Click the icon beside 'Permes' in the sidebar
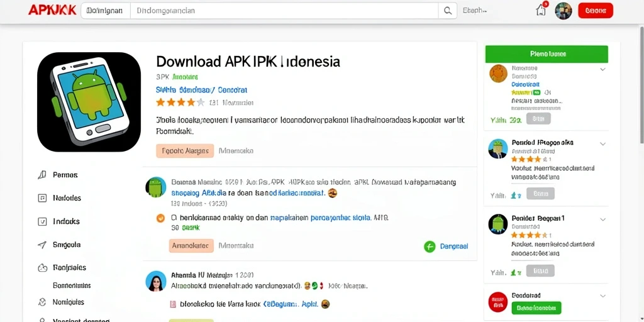The width and height of the screenshot is (644, 322). [42, 175]
